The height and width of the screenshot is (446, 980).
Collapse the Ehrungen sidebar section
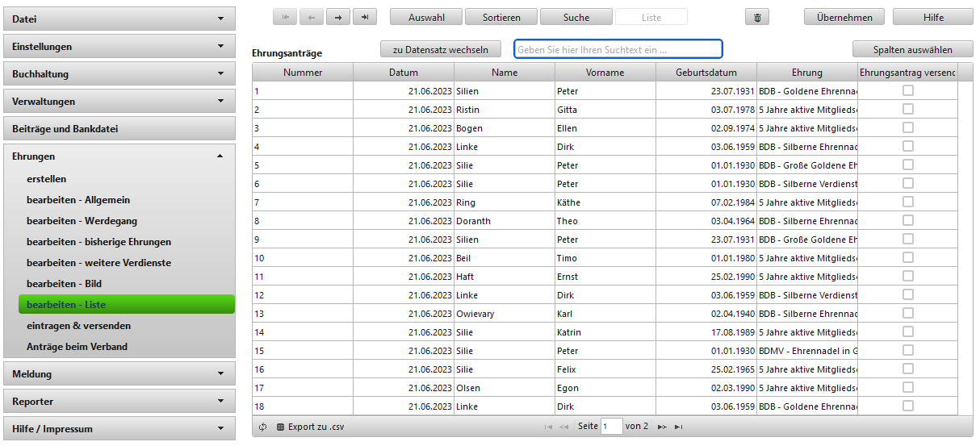click(x=119, y=156)
